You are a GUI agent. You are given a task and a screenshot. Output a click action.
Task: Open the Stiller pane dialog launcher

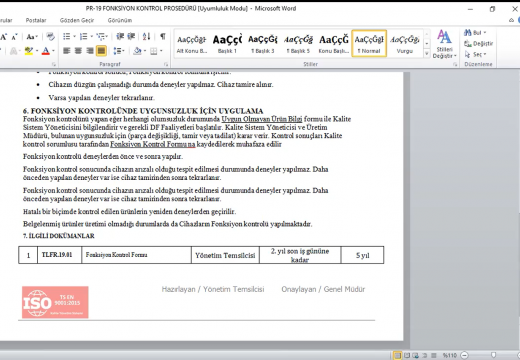(455, 64)
